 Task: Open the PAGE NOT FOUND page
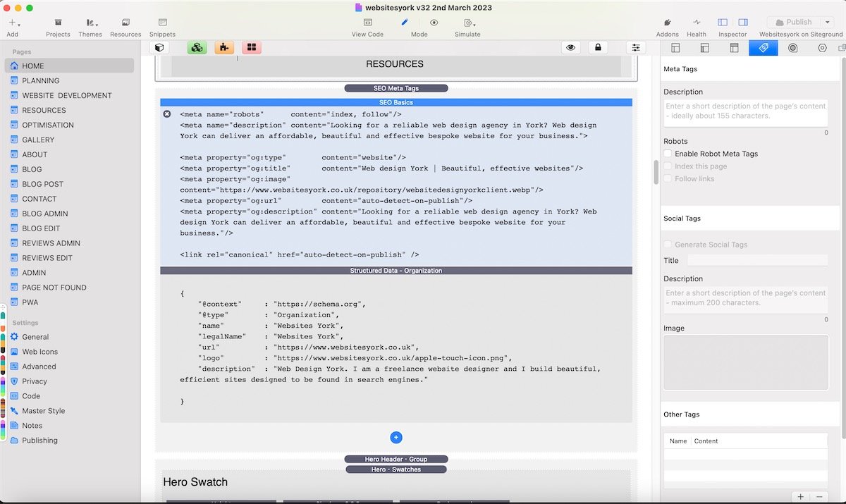pos(69,288)
